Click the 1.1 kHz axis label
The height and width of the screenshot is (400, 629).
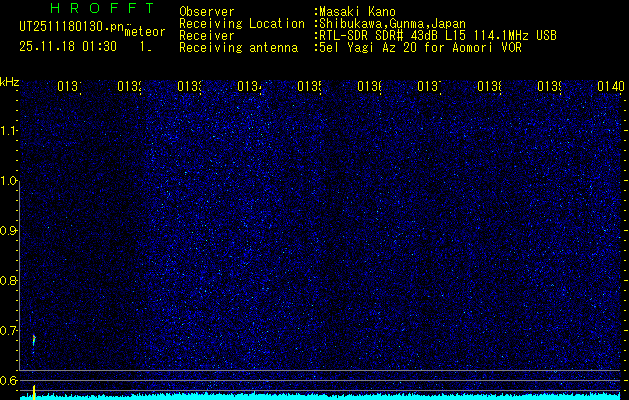[9, 130]
